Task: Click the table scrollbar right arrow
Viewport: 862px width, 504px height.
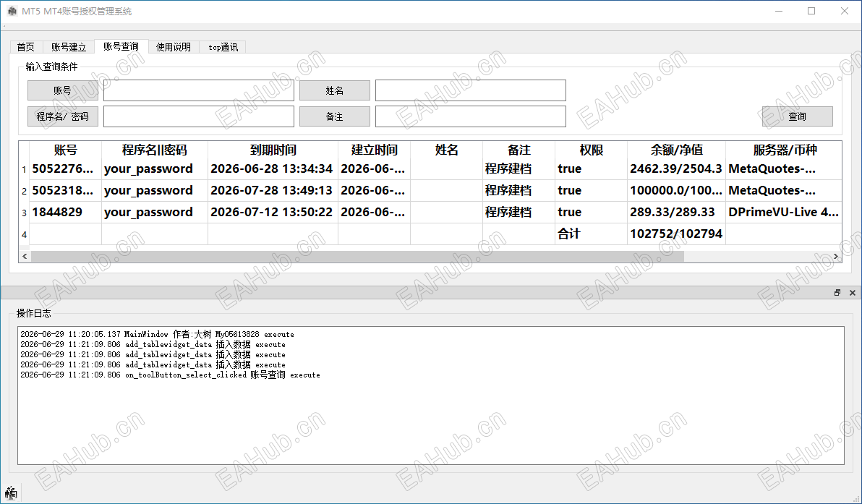Action: tap(836, 257)
